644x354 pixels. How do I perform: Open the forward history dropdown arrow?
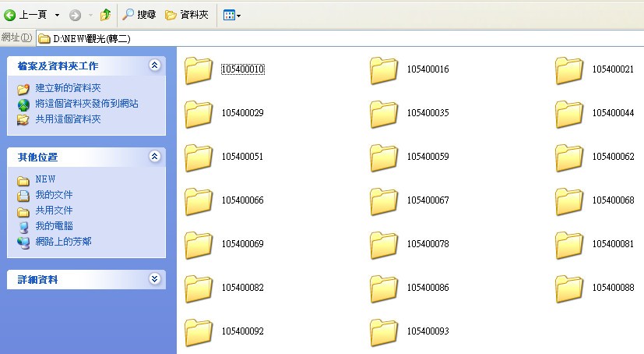click(90, 16)
